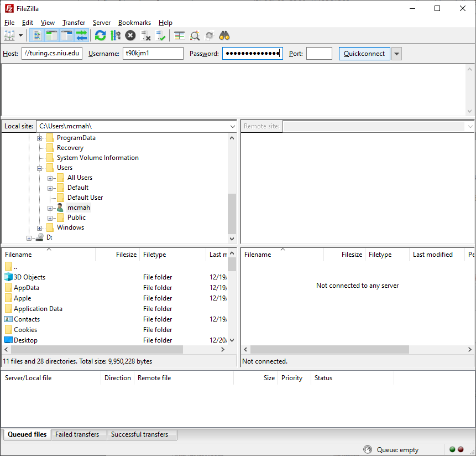Toggle synchronized browsing

click(x=209, y=35)
